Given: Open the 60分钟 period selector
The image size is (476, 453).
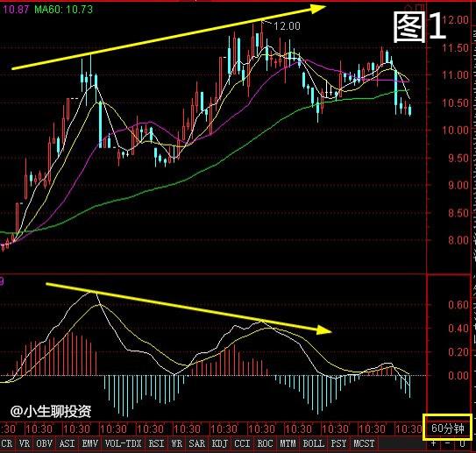Looking at the screenshot, I should point(448,428).
